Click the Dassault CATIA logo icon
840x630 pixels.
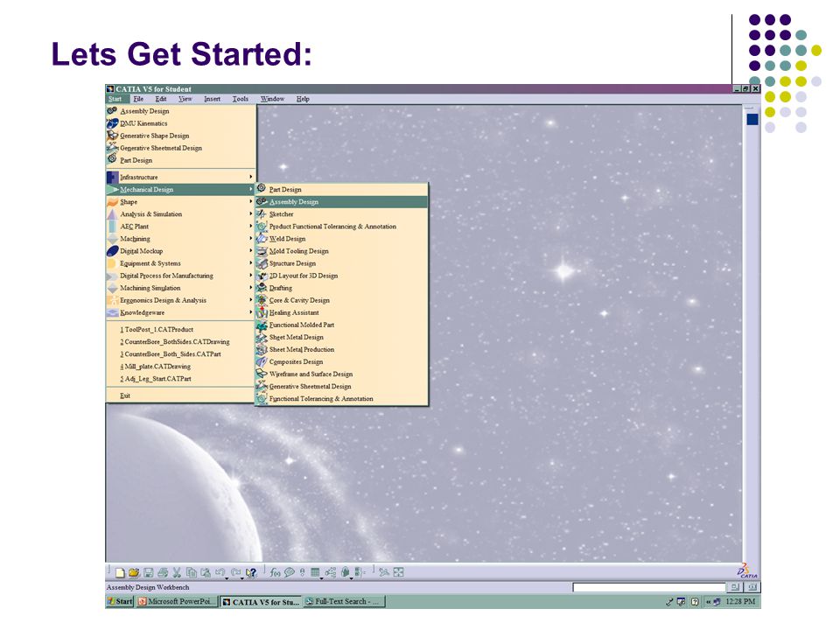coord(747,570)
